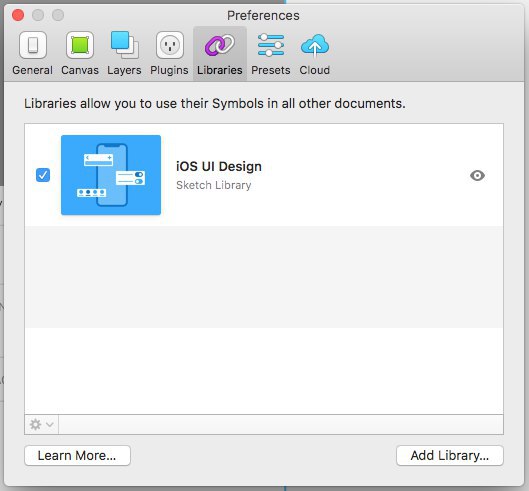Open the Layers preferences icon
The image size is (529, 491).
pyautogui.click(x=124, y=45)
